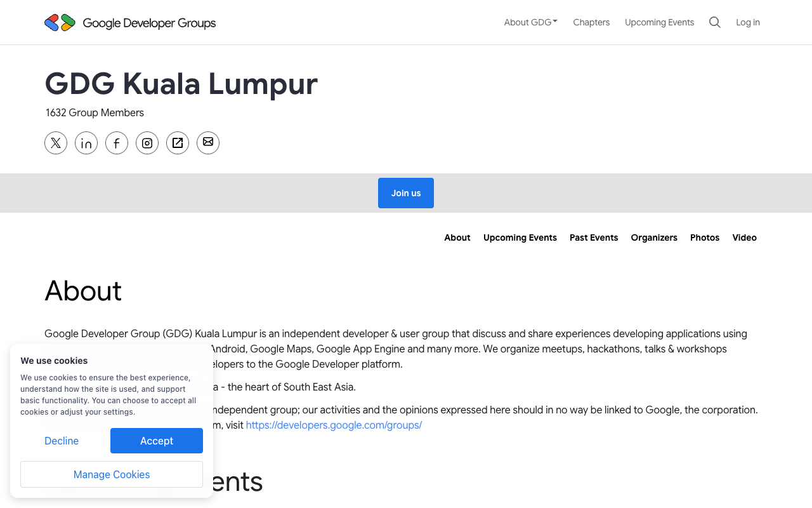Open the X (Twitter) profile icon
This screenshot has width=812, height=508.
click(56, 143)
